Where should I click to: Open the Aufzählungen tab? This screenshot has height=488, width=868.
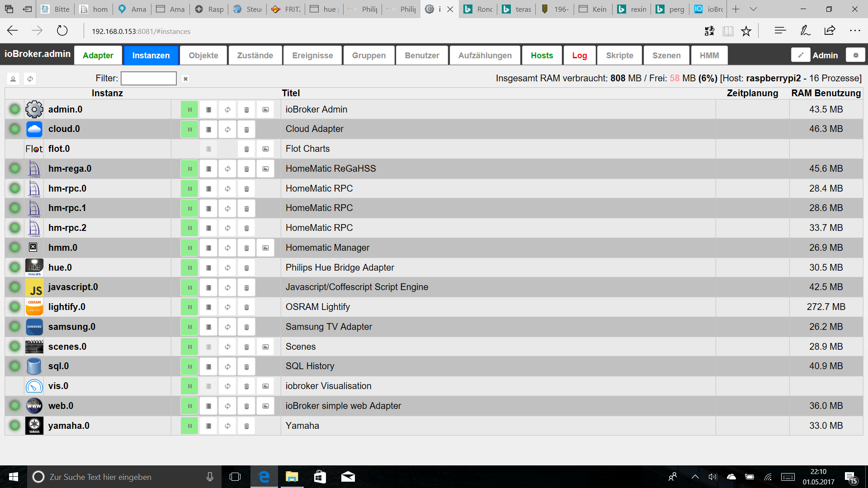click(485, 56)
